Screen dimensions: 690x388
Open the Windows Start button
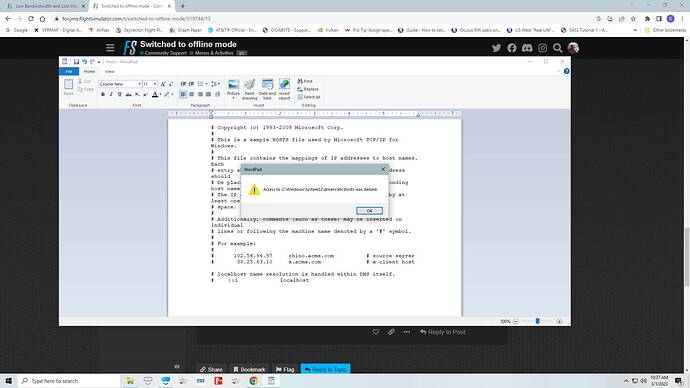click(9, 381)
